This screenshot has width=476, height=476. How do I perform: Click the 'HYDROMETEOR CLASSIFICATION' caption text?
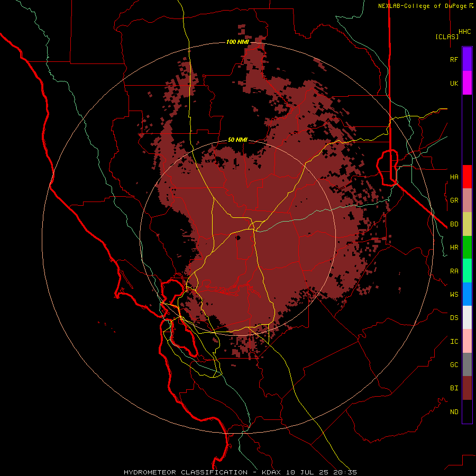[x=186, y=472]
